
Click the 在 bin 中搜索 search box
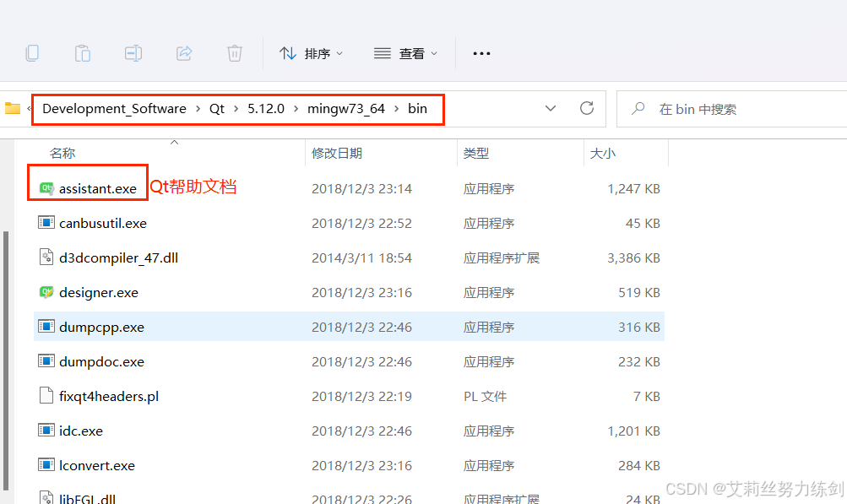(x=731, y=109)
